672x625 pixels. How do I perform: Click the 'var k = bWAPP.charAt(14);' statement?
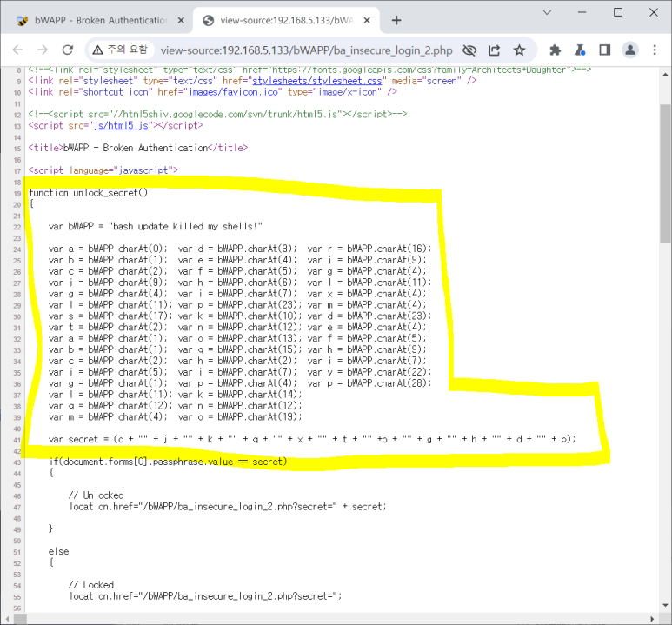(x=240, y=395)
